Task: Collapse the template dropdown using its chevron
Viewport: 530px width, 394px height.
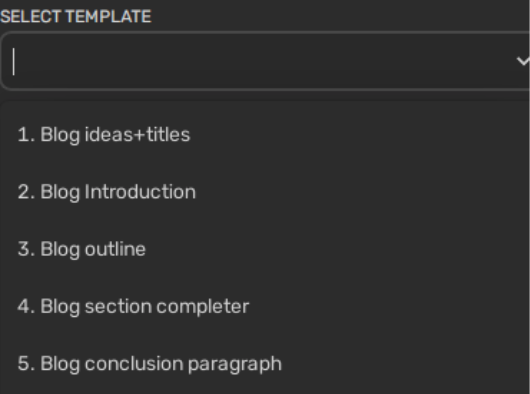Action: click(x=523, y=61)
